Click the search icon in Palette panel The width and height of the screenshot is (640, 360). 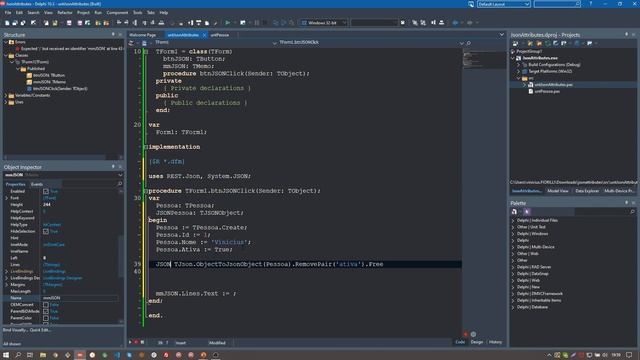pos(633,211)
